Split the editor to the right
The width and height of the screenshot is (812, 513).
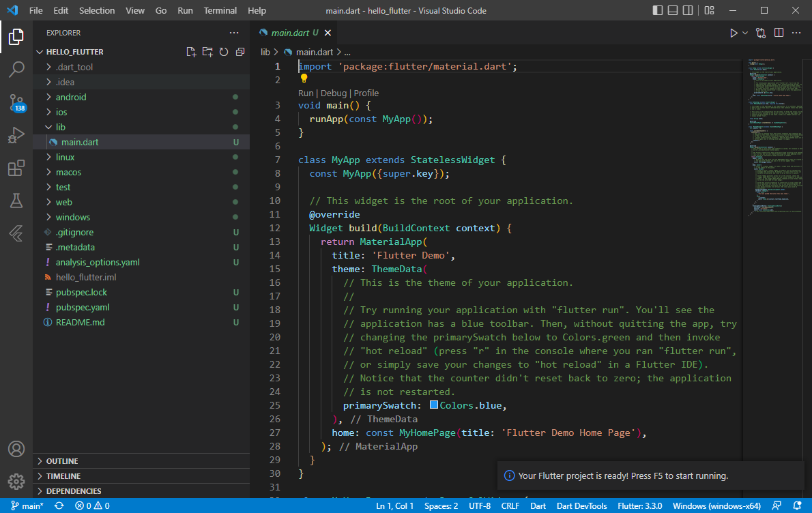pyautogui.click(x=779, y=33)
